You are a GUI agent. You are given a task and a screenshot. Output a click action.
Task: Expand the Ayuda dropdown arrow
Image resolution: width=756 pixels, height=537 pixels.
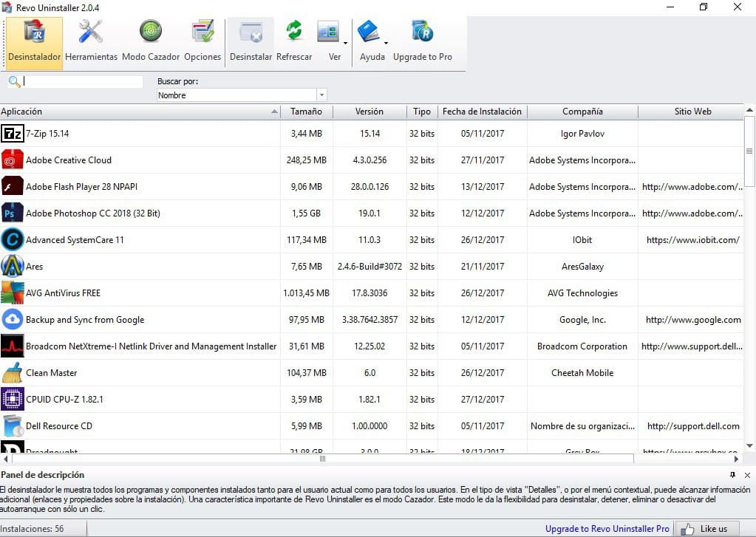point(386,44)
